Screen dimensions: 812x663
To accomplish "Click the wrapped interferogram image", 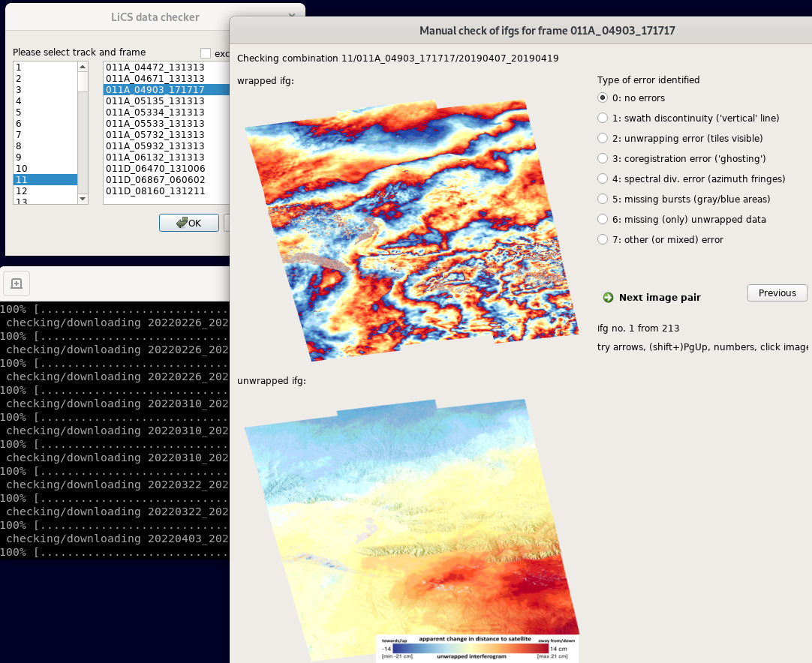I will click(412, 230).
